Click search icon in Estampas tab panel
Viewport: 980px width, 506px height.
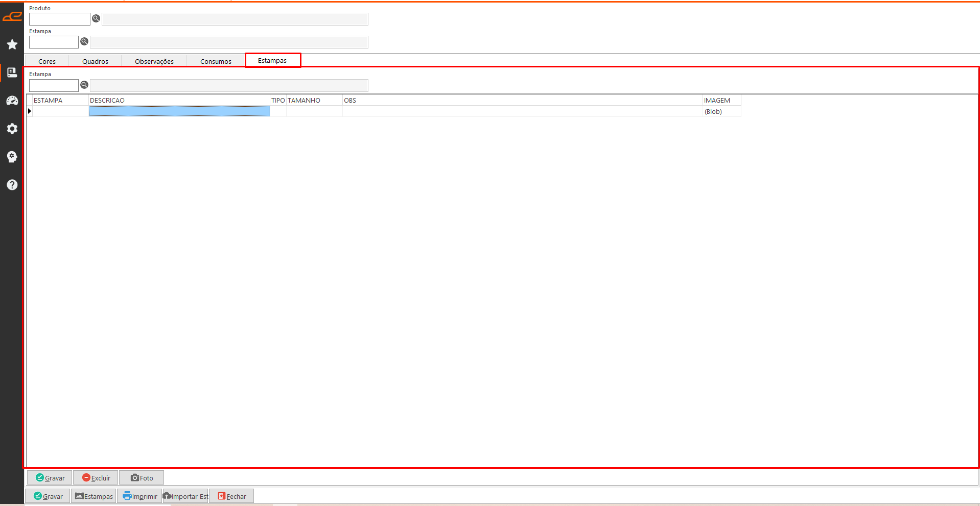point(84,85)
